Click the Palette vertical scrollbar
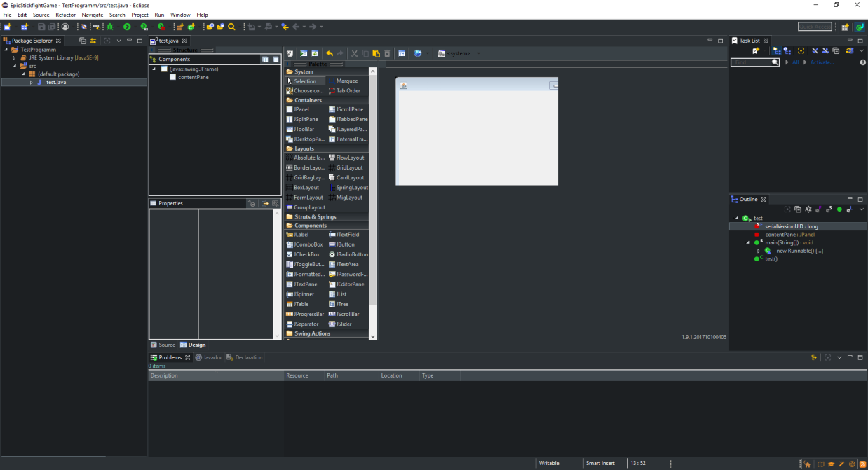 [373, 203]
